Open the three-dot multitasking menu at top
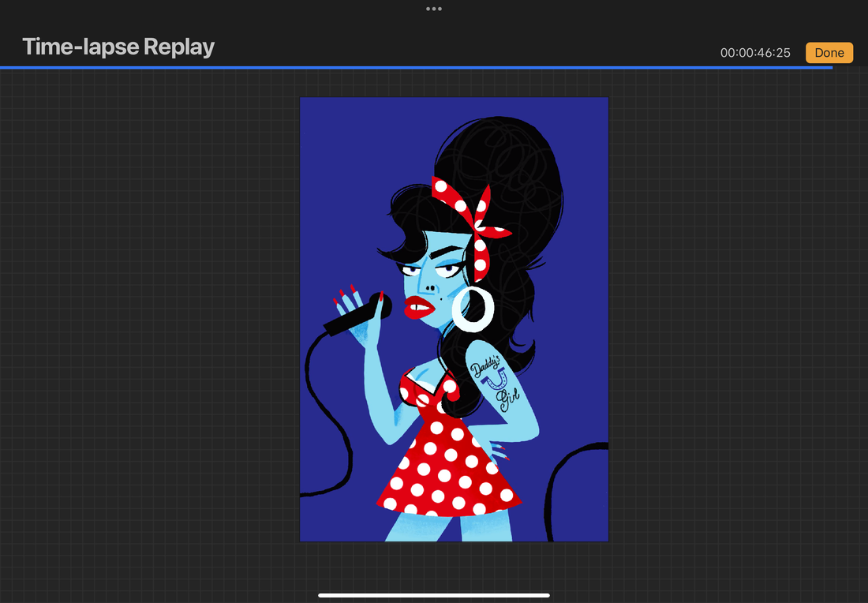 pyautogui.click(x=434, y=9)
